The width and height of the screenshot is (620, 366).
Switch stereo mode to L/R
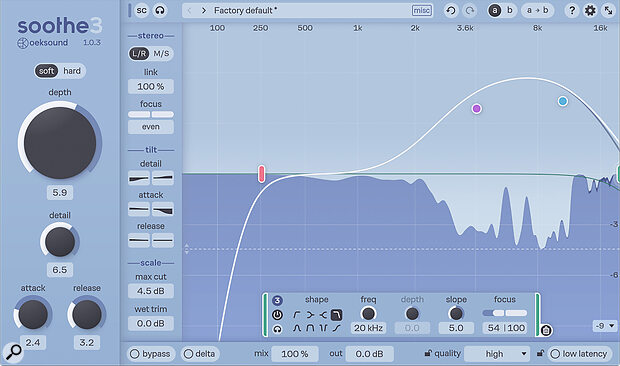(x=139, y=53)
